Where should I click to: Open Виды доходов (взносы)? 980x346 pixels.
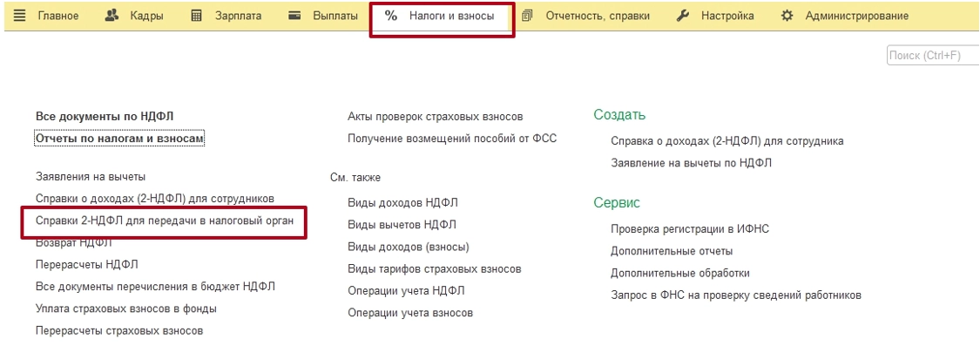click(409, 248)
